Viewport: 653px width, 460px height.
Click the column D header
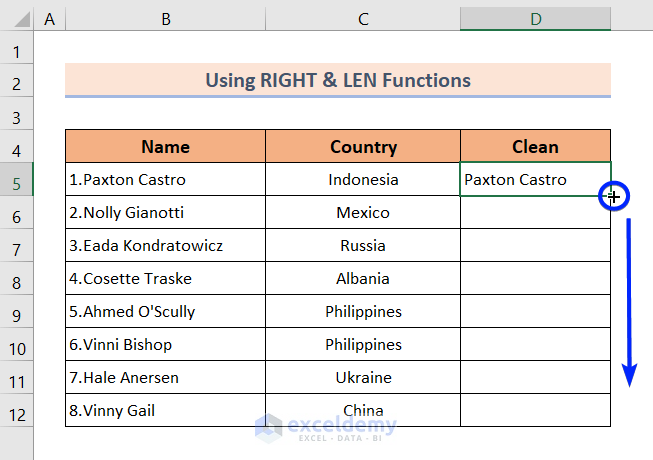point(535,18)
